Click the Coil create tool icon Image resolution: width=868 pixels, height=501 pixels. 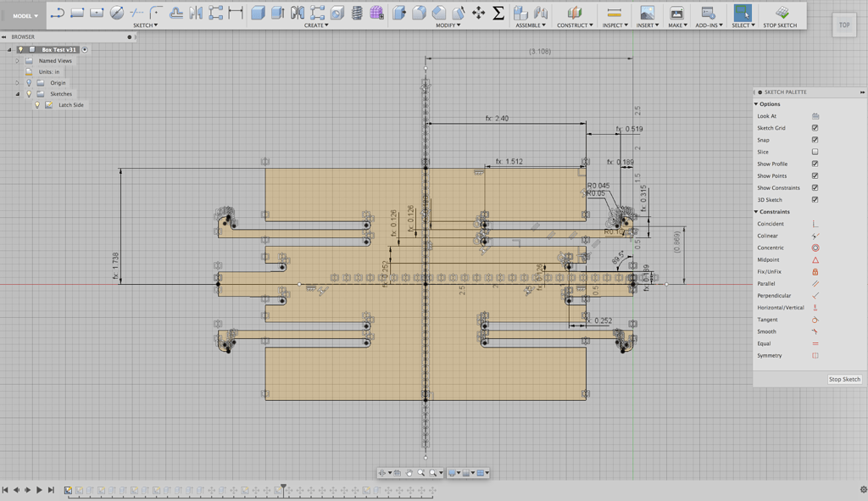[357, 13]
